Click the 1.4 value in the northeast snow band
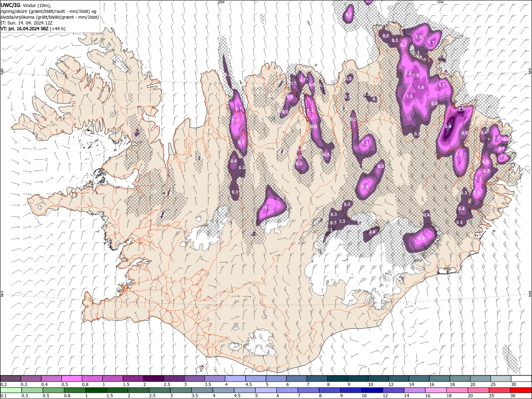Viewport: 532px width, 399px height. tap(421, 88)
